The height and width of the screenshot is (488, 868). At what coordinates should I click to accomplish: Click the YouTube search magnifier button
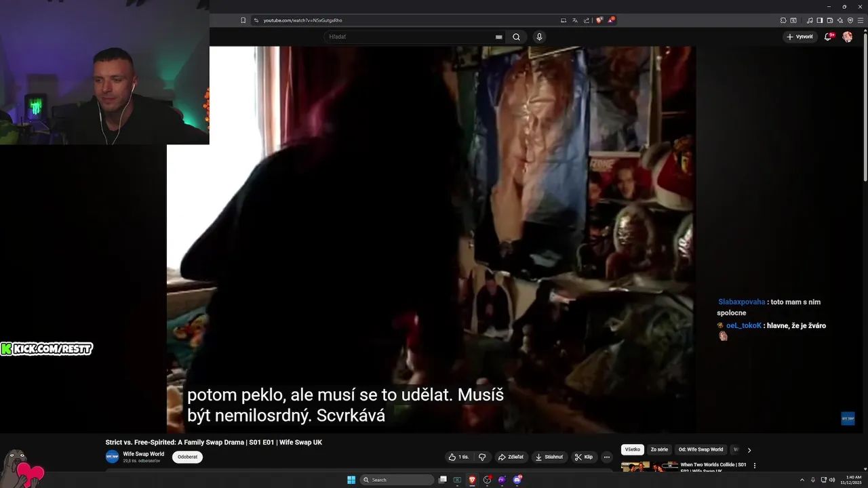pos(516,37)
